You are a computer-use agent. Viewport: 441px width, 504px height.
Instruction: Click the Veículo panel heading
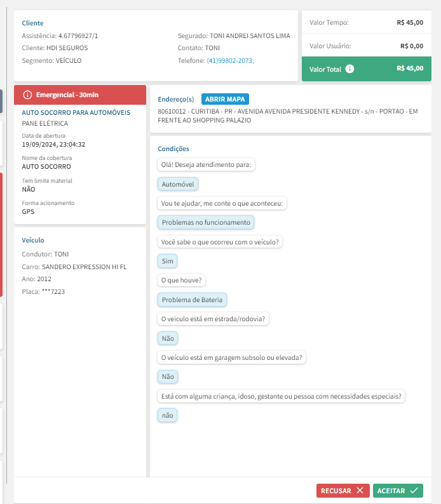[x=33, y=241]
